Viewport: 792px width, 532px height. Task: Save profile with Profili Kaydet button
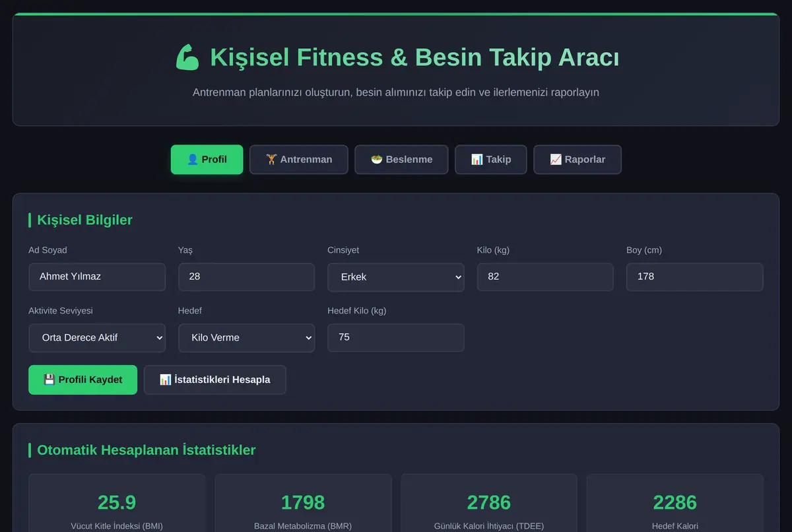pos(83,380)
